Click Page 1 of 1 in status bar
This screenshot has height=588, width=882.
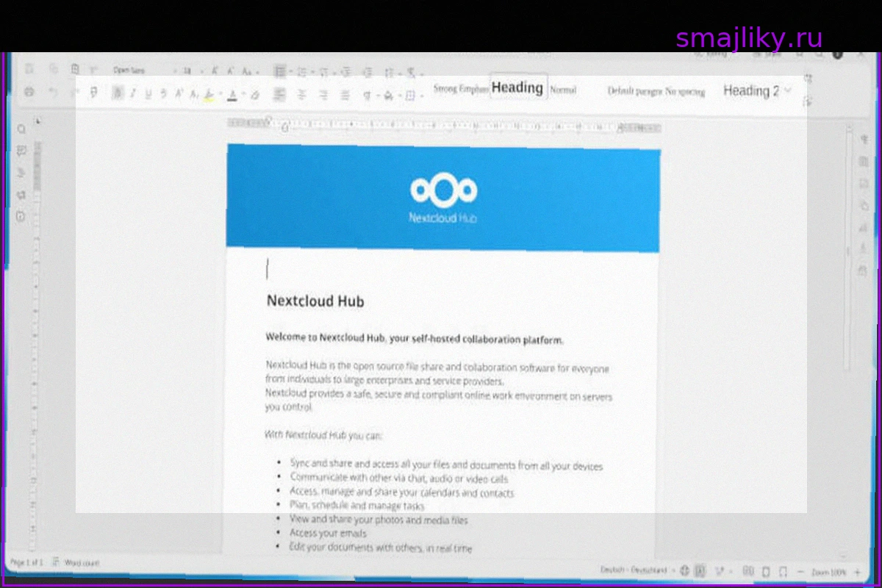pos(26,562)
